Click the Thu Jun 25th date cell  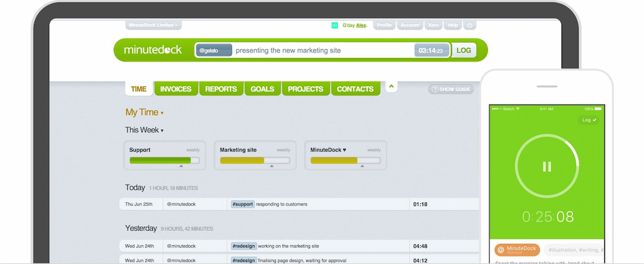click(139, 204)
